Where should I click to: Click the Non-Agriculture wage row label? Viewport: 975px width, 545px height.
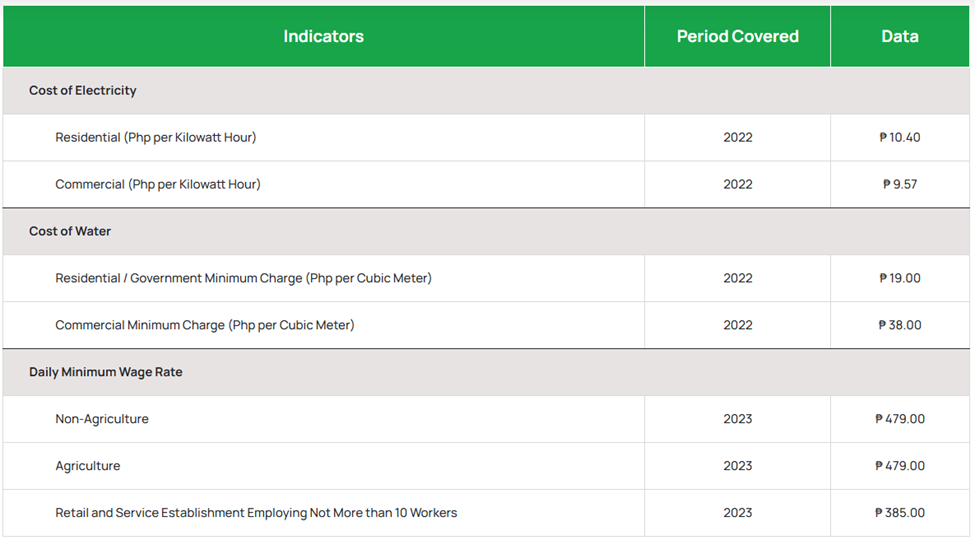pos(102,420)
